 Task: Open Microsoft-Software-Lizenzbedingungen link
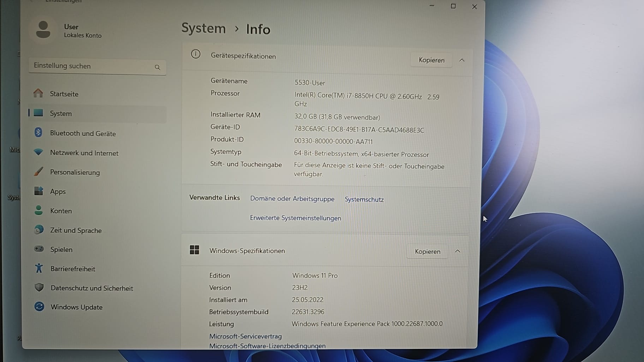(267, 346)
